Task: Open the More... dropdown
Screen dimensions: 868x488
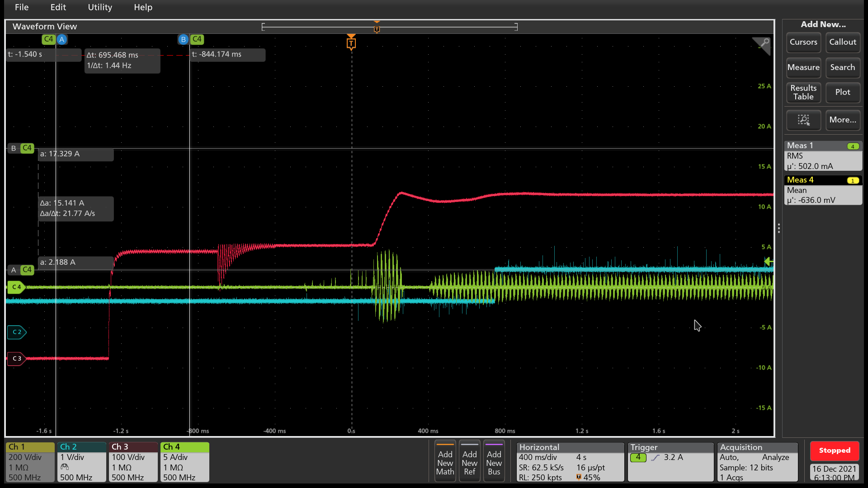Action: click(843, 120)
